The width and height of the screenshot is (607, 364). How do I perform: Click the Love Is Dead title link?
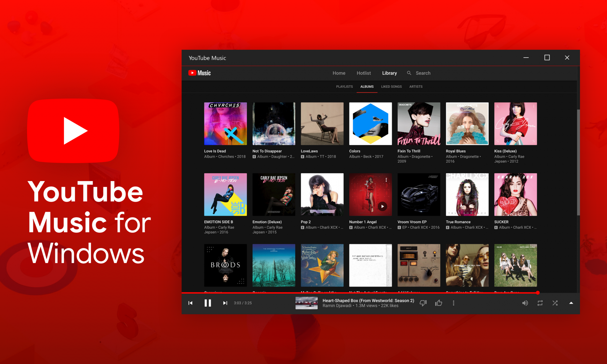point(215,151)
